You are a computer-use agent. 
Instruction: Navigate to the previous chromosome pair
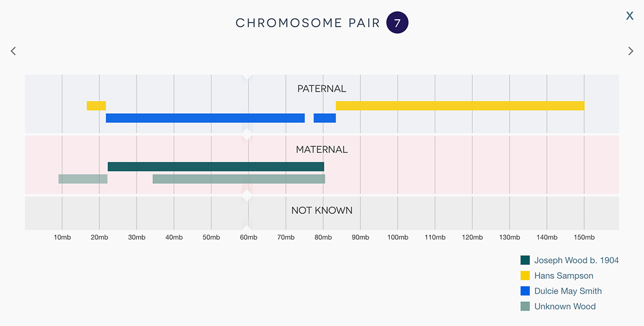[13, 50]
